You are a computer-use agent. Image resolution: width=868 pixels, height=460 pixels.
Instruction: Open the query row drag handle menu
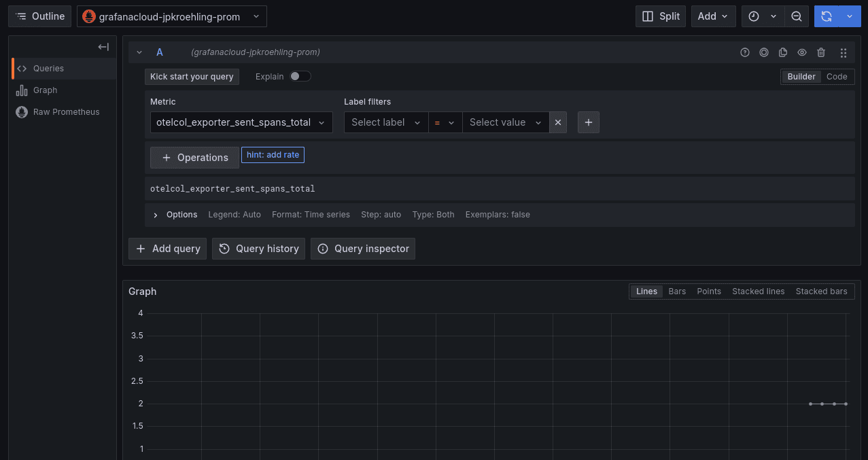844,52
